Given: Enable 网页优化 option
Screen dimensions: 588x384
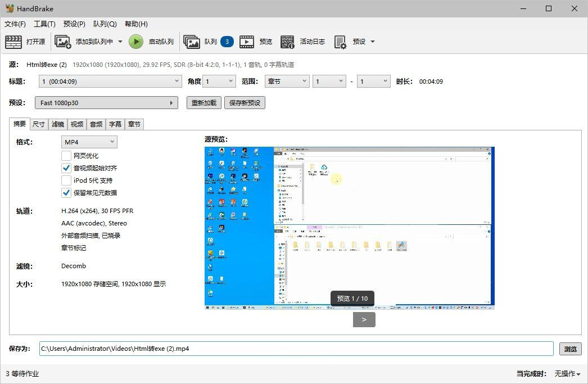Looking at the screenshot, I should [x=66, y=155].
